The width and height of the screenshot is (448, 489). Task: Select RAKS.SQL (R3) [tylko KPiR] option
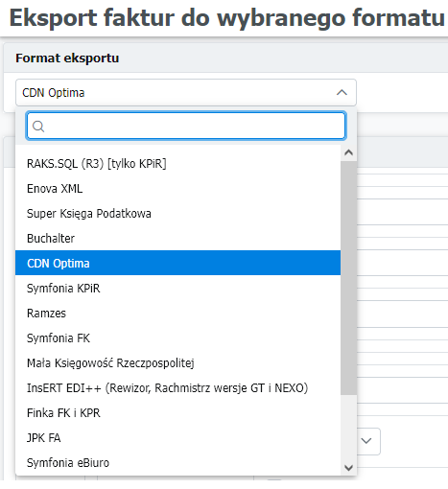point(177,164)
